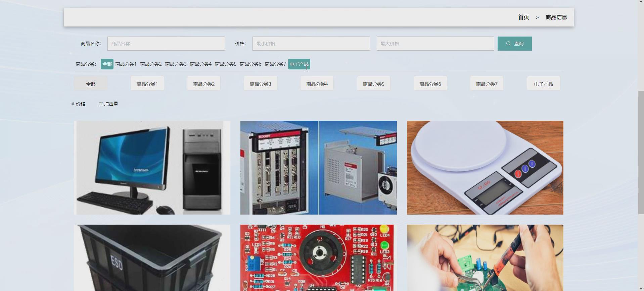Select the highlighted 全部 tag beside 商品分类 label

point(107,64)
